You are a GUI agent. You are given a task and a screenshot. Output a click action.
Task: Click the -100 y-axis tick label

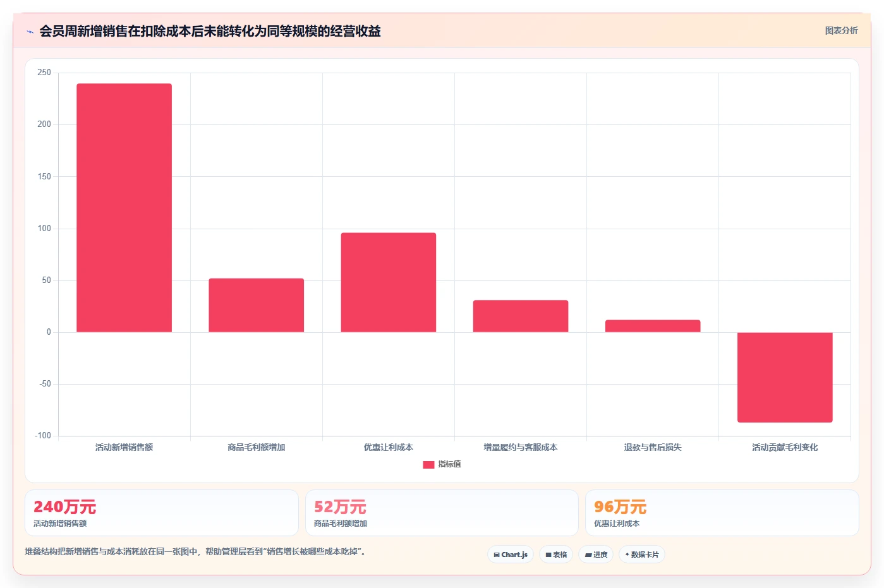[43, 436]
